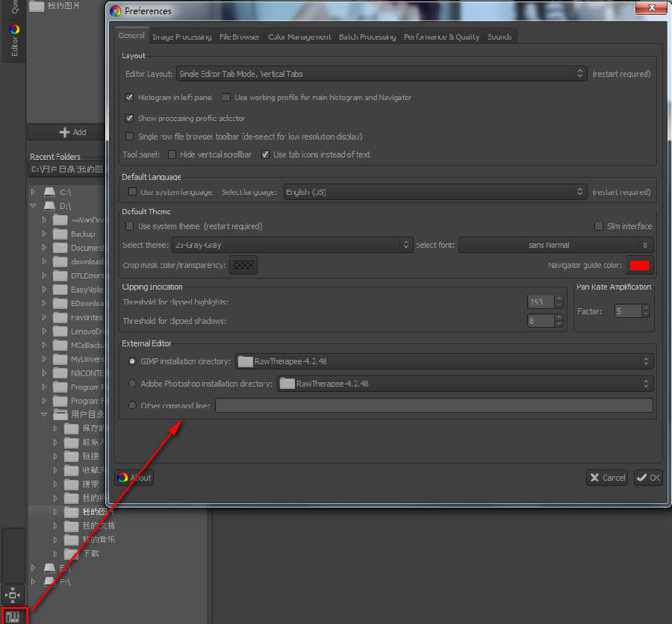Open the Preferences icon at bottom-left corner
This screenshot has height=624, width=672.
[x=13, y=617]
